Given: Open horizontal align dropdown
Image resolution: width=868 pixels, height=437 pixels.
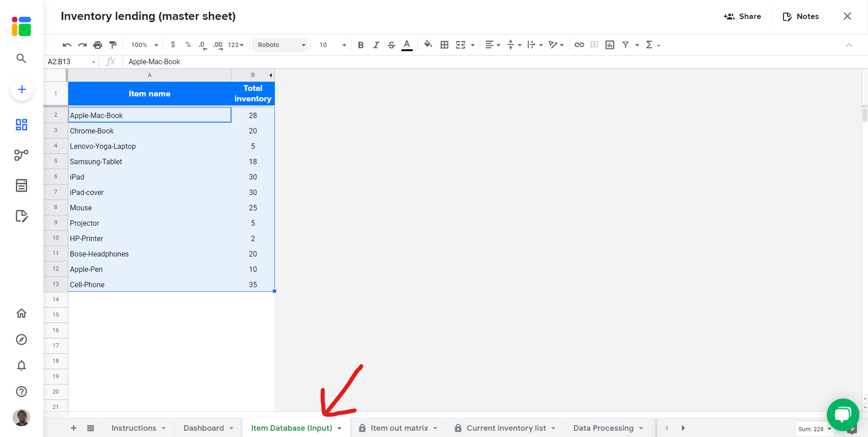Looking at the screenshot, I should pyautogui.click(x=493, y=45).
